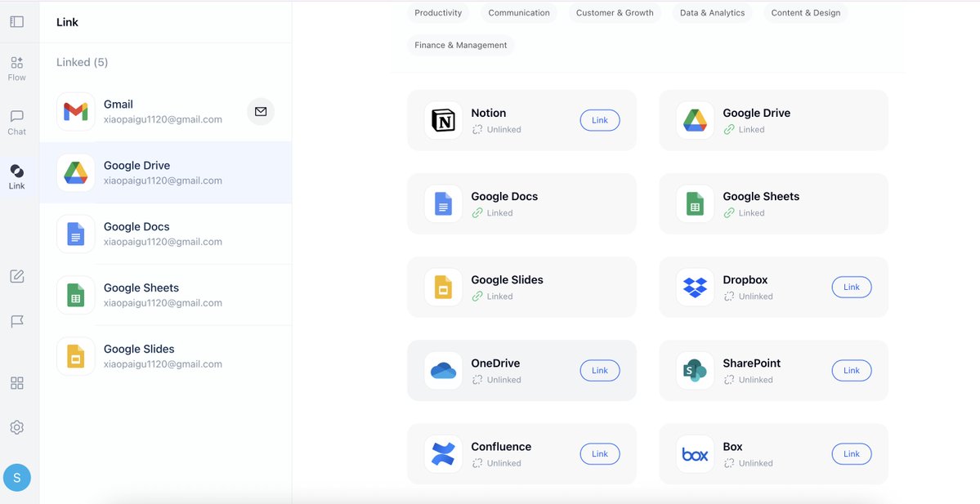Link the OneDrive integration
980x504 pixels.
coord(600,370)
